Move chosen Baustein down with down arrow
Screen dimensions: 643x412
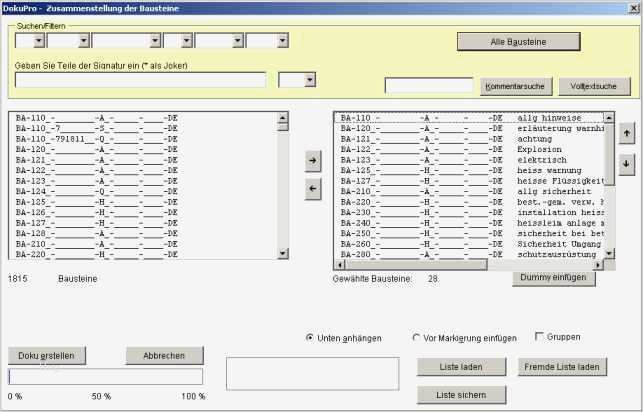627,164
